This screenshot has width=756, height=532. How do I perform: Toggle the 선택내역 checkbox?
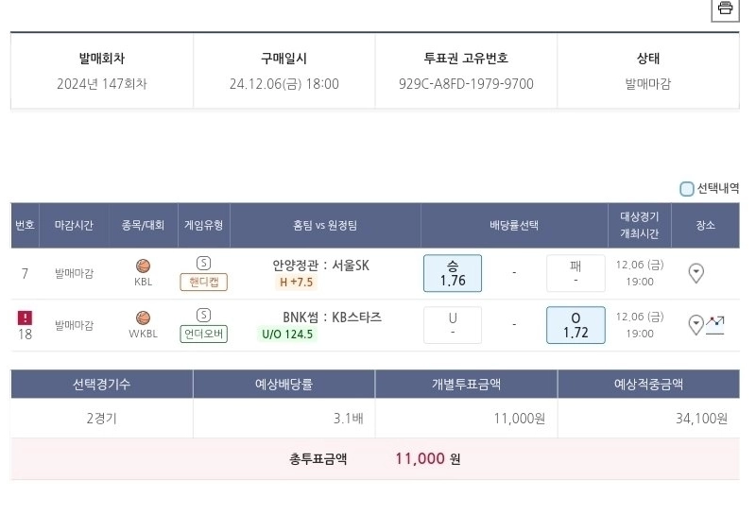coord(687,189)
